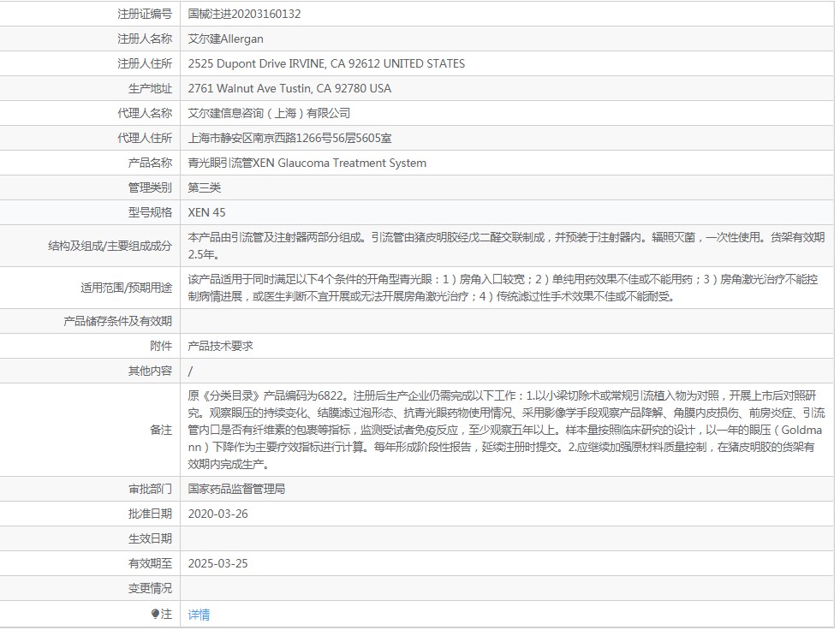Click the bullet icon beside 注

[155, 614]
